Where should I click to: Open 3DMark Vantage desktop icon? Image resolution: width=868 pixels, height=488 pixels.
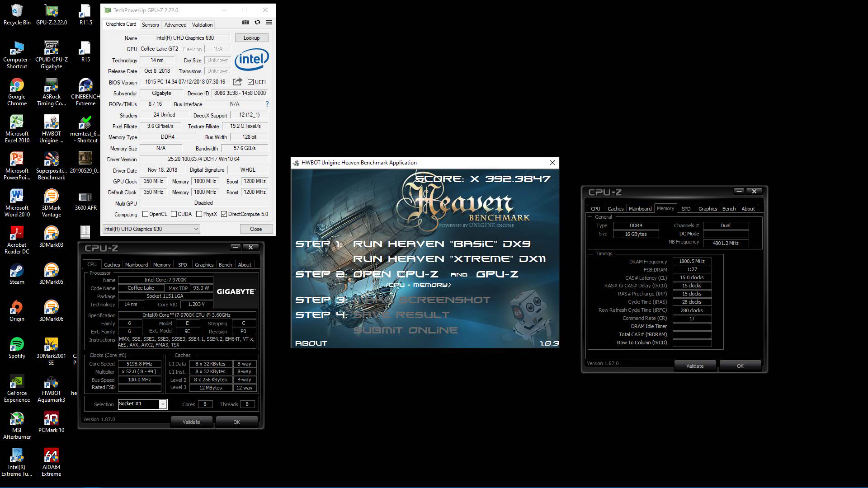pos(51,203)
